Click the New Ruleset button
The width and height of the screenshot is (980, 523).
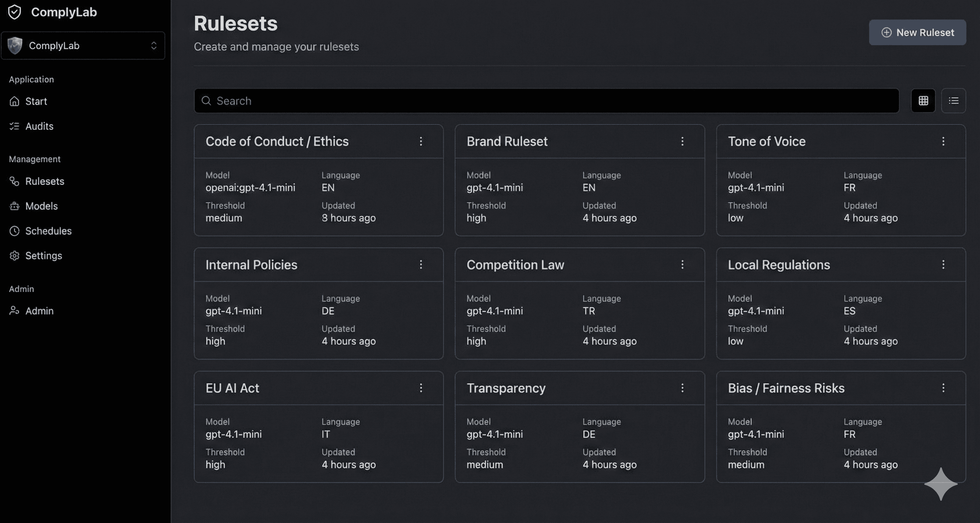[x=917, y=32]
